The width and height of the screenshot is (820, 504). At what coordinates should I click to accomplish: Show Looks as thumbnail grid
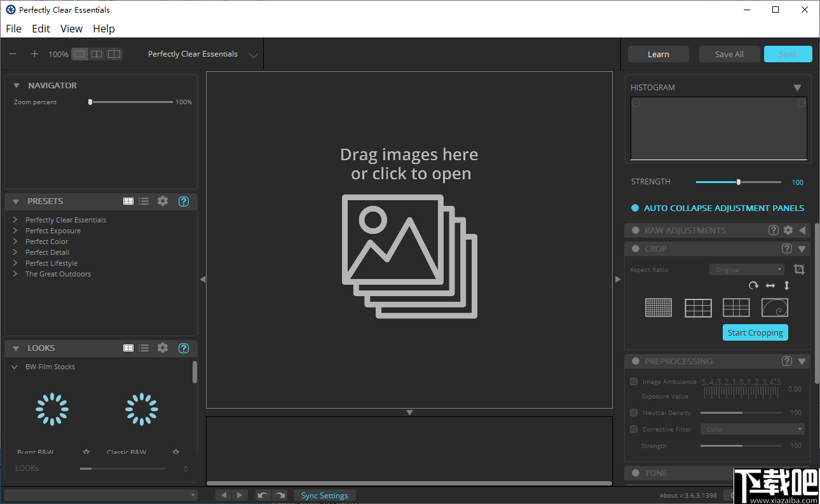click(x=128, y=348)
